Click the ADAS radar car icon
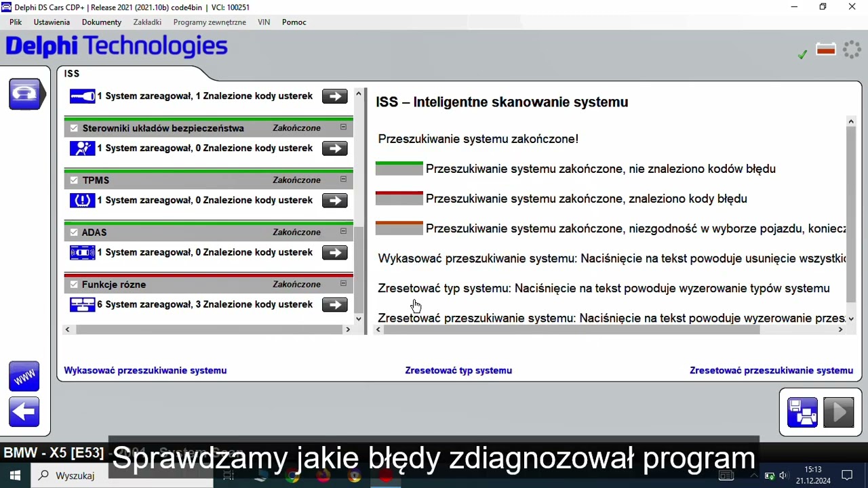868x488 pixels. [82, 253]
